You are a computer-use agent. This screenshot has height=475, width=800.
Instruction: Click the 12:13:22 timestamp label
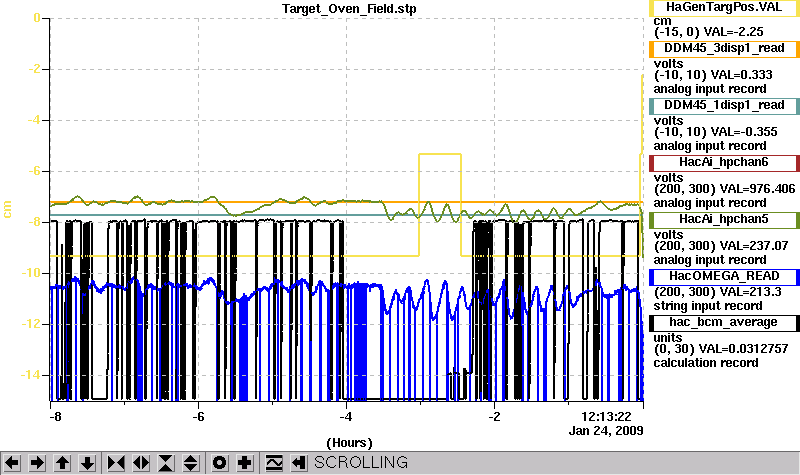tap(607, 417)
